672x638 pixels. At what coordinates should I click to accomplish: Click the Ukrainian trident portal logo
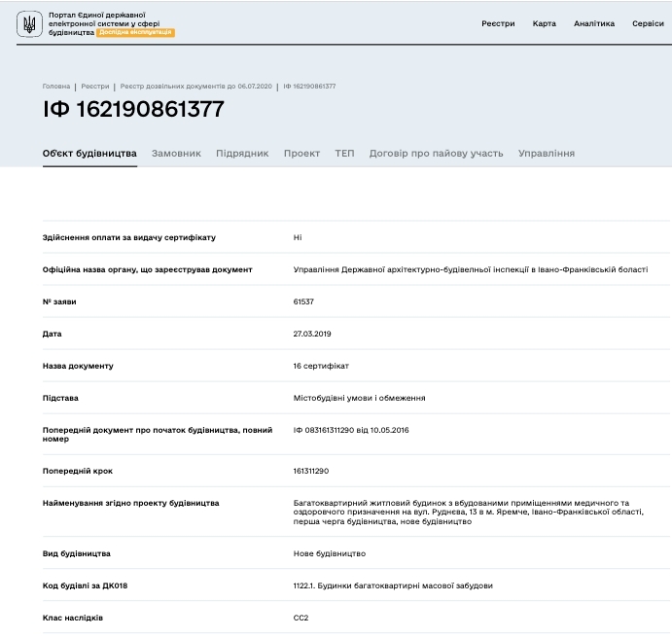coord(29,24)
